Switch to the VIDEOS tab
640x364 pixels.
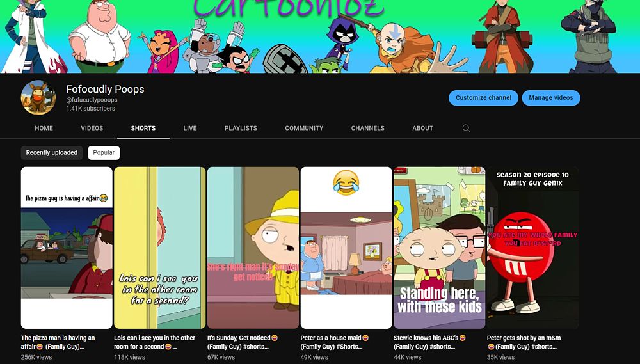pos(92,128)
